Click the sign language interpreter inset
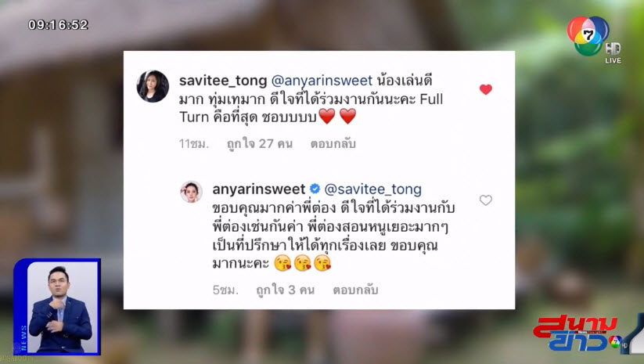 [x=57, y=307]
